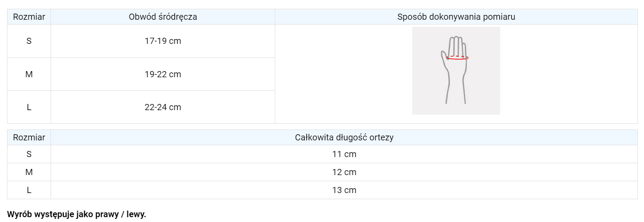Click size 'S' in the length table

tap(29, 154)
